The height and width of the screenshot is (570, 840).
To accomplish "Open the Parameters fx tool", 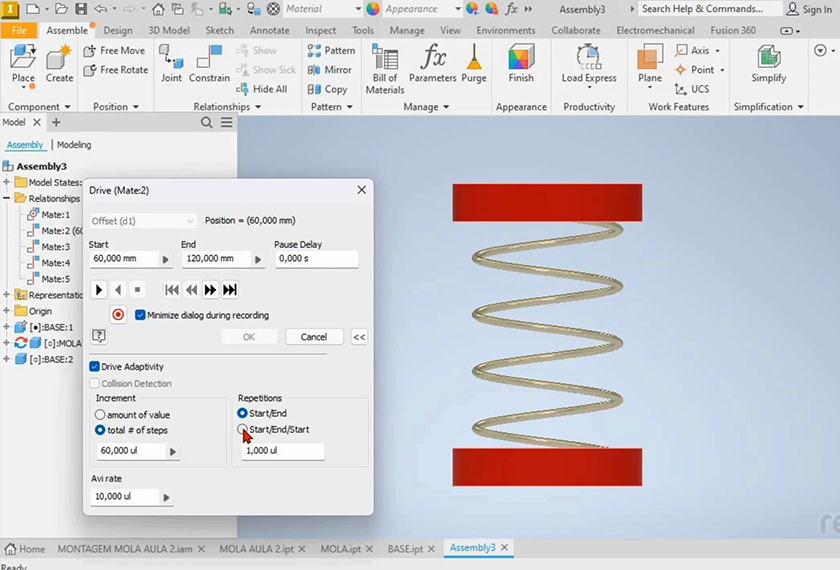I will [433, 60].
